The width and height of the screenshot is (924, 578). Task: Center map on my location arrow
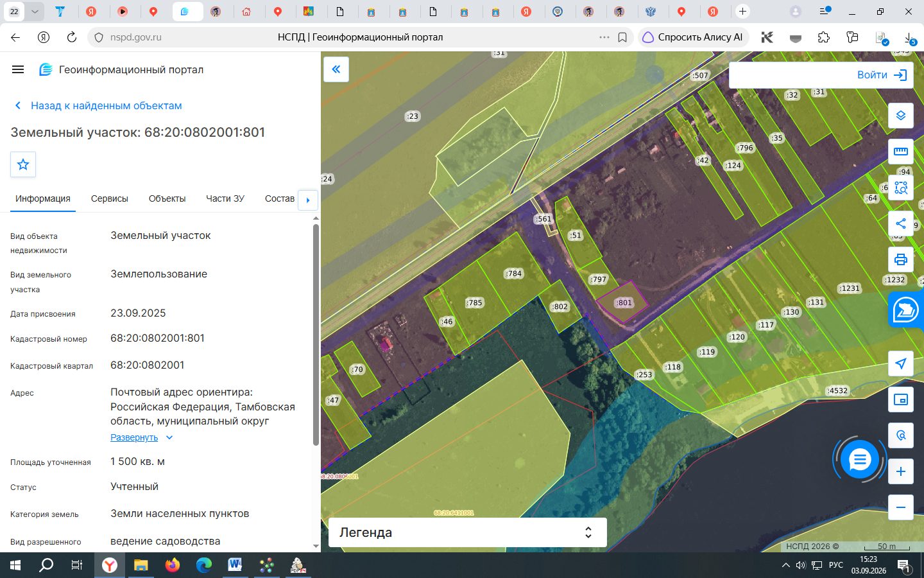[901, 363]
